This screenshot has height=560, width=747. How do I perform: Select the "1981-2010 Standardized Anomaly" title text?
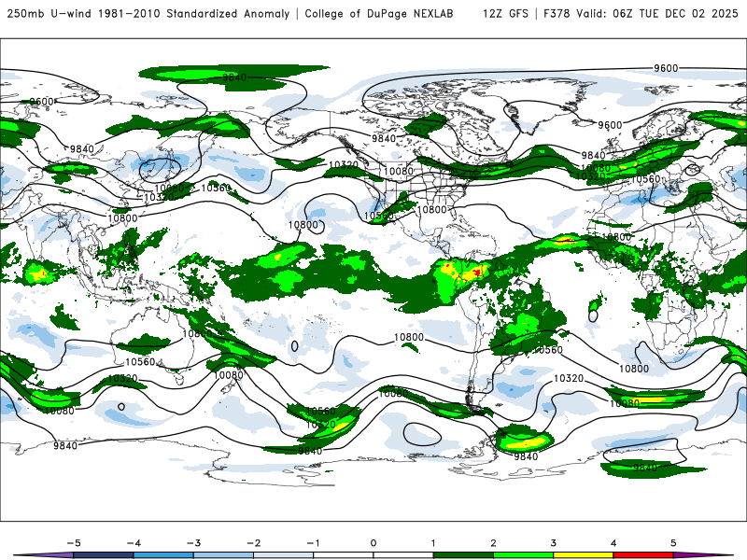point(193,13)
